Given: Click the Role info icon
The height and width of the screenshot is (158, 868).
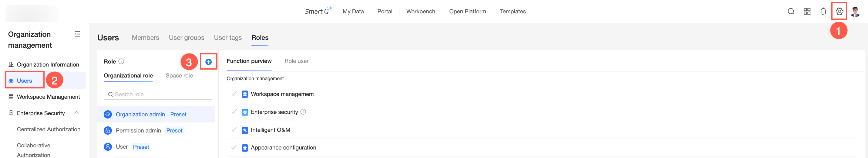Looking at the screenshot, I should (121, 61).
